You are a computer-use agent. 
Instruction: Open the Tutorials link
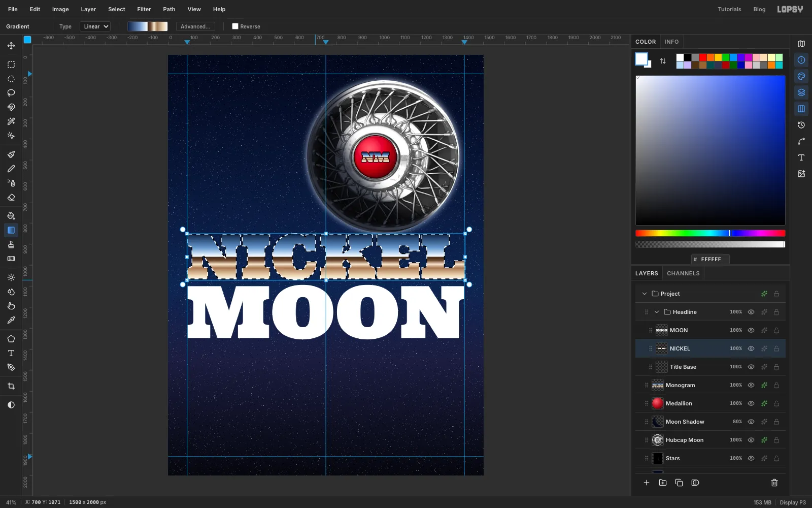pos(729,9)
